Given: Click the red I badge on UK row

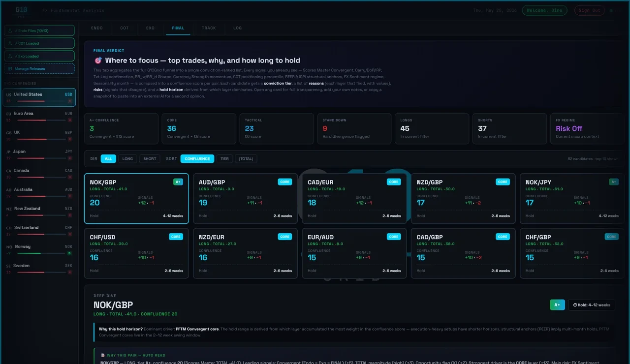Looking at the screenshot, I should 69,139.
